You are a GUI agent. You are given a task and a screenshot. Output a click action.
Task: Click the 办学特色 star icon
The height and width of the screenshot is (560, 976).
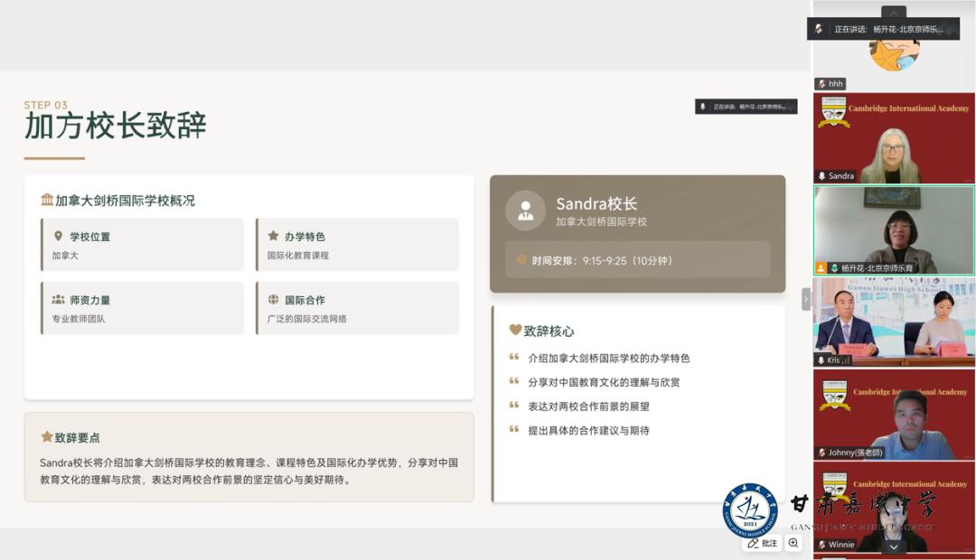coord(273,236)
